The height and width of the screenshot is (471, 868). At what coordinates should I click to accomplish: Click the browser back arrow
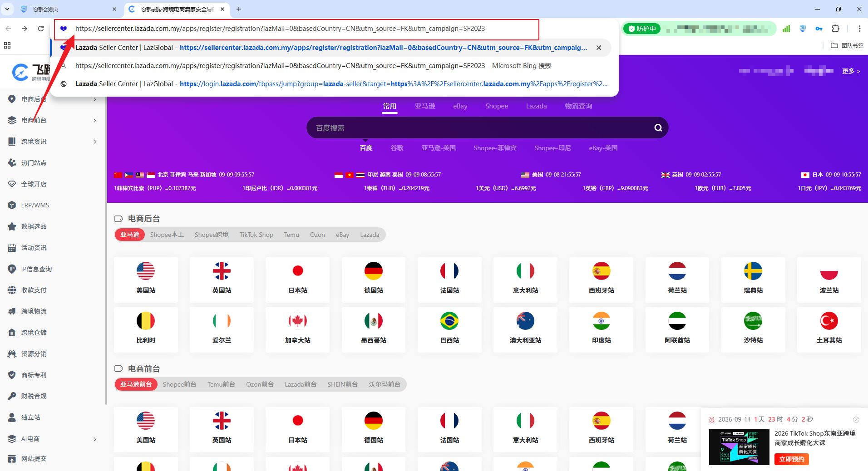[8, 29]
